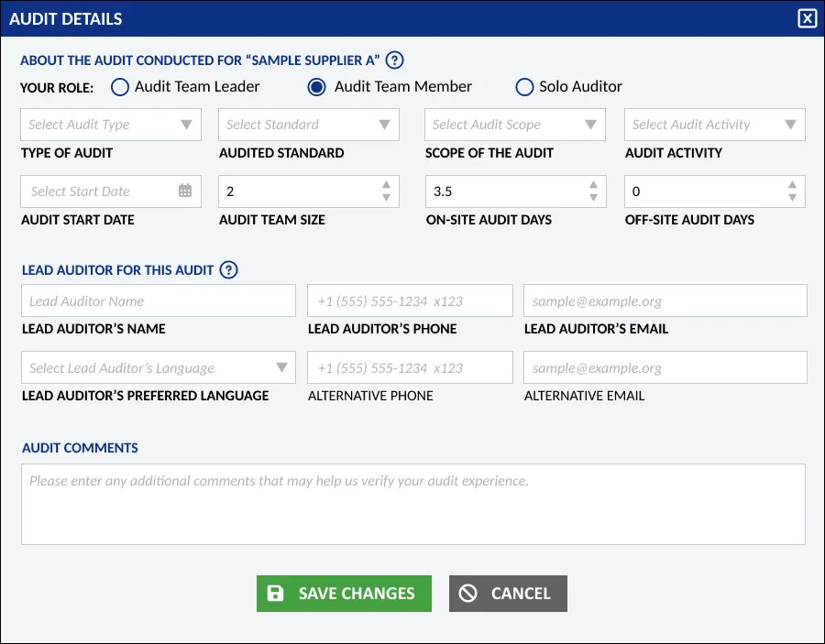Focus the Select Start Date field
Viewport: 825px width, 644px height.
pos(111,191)
